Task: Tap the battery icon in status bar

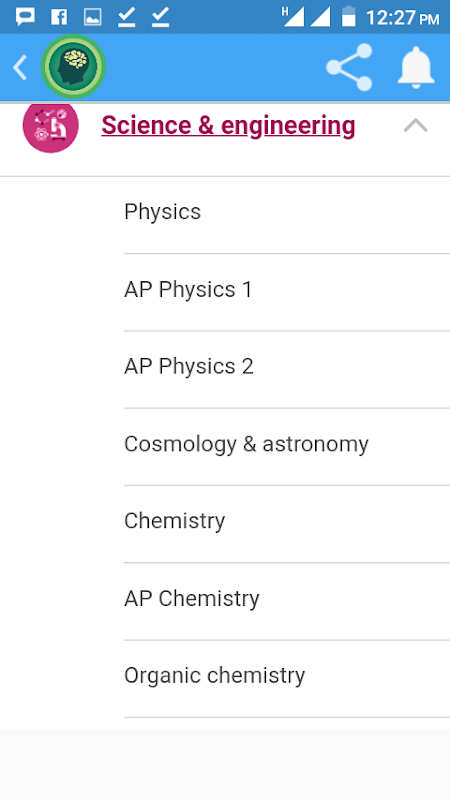Action: click(348, 16)
